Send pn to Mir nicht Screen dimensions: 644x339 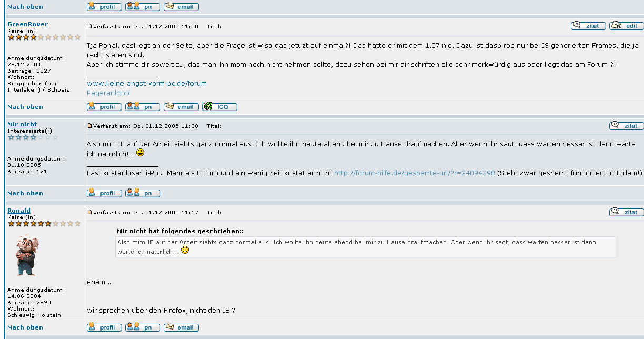[x=143, y=193]
